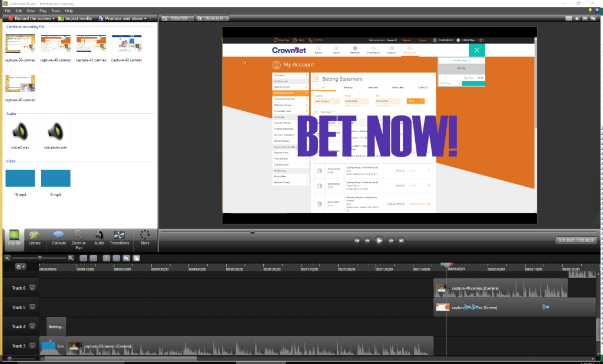This screenshot has height=364, width=603.
Task: Open the Shrink to fit zoom dropdown
Action: pos(213,18)
